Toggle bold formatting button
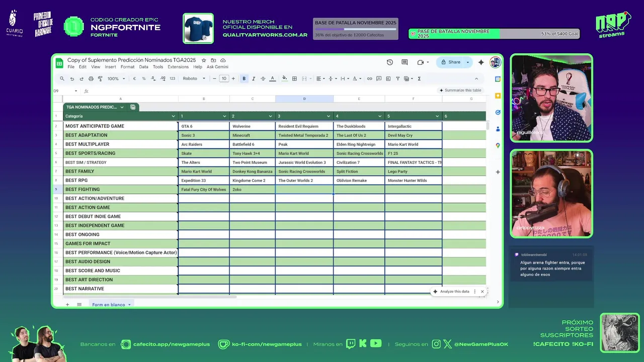The image size is (644, 362). tap(244, 78)
